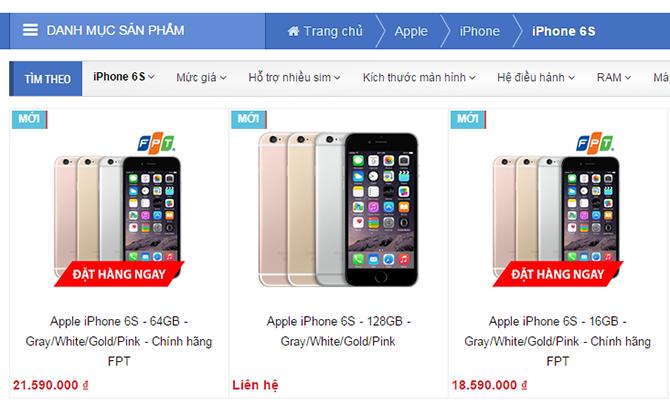
Task: Go to the Apple breadcrumb
Action: [x=411, y=31]
